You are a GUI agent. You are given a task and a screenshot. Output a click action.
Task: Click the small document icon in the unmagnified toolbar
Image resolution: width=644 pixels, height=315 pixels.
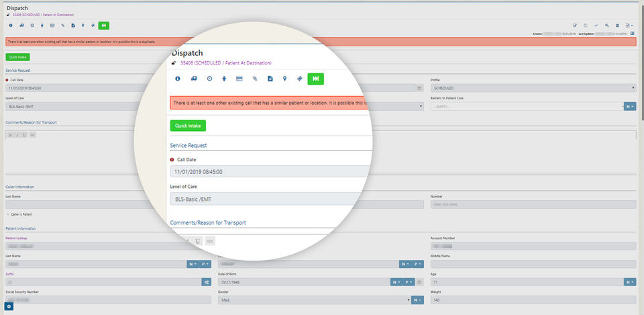click(x=73, y=26)
